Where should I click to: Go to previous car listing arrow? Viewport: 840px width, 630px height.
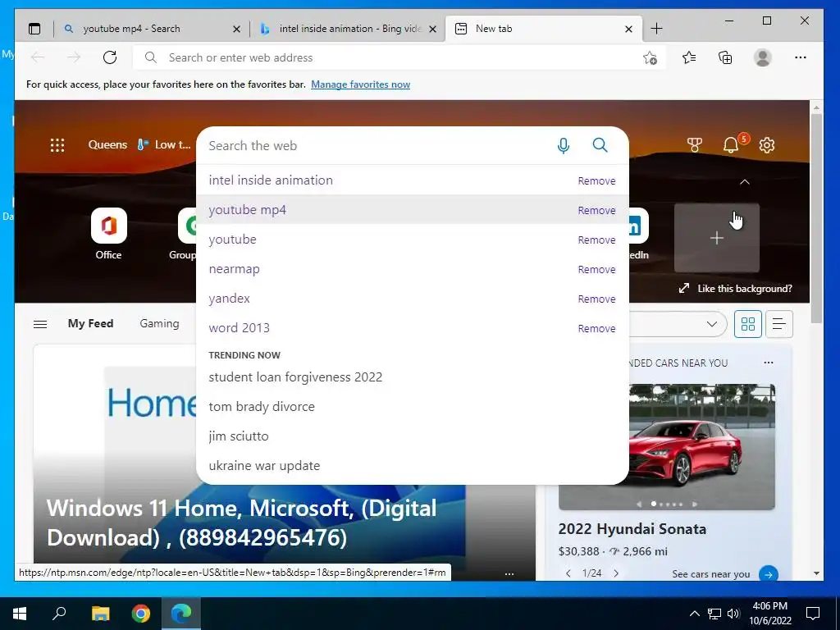(x=568, y=573)
